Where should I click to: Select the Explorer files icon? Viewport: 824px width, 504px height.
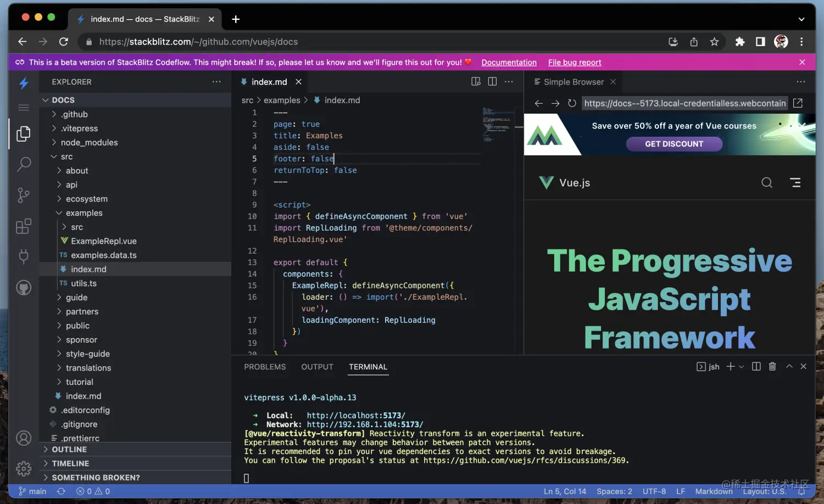(24, 133)
